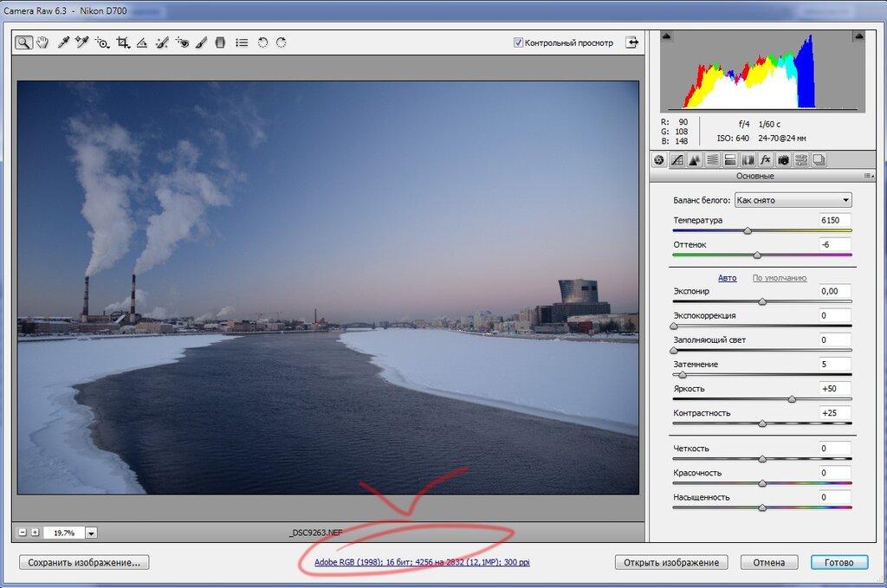
Task: Click the Отмена button
Action: point(769,563)
